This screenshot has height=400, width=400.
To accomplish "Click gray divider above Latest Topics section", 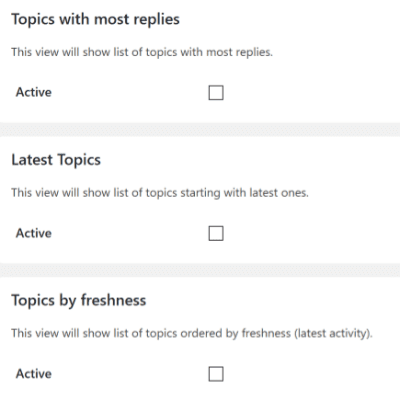I will coord(200,129).
